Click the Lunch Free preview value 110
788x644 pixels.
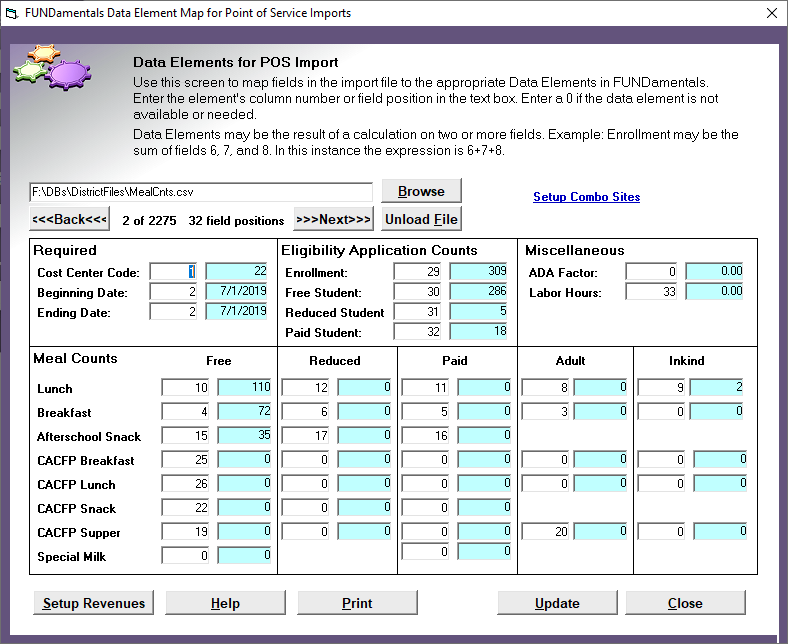click(x=244, y=387)
